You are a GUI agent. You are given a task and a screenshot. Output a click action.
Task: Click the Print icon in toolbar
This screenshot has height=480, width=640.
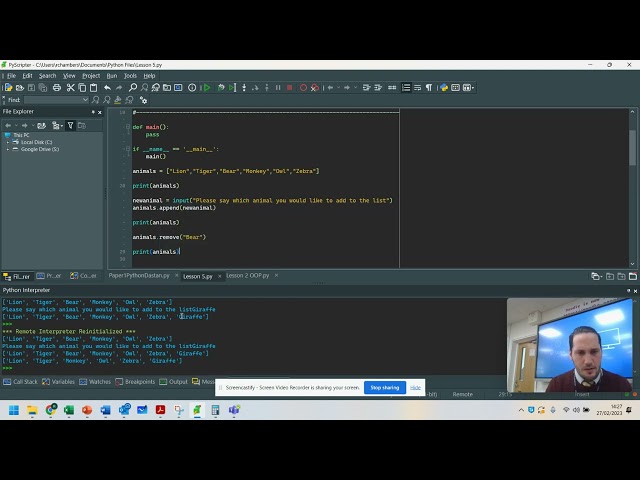point(57,88)
